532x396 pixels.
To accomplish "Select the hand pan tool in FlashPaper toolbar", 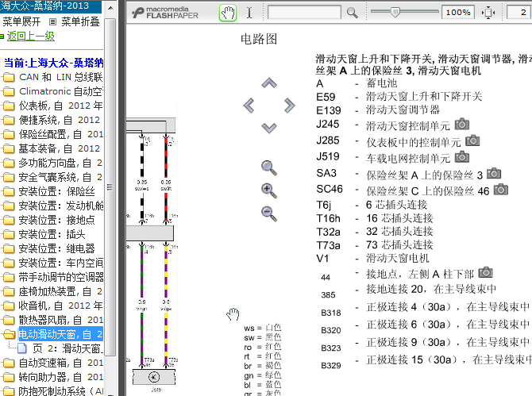I will tap(228, 13).
